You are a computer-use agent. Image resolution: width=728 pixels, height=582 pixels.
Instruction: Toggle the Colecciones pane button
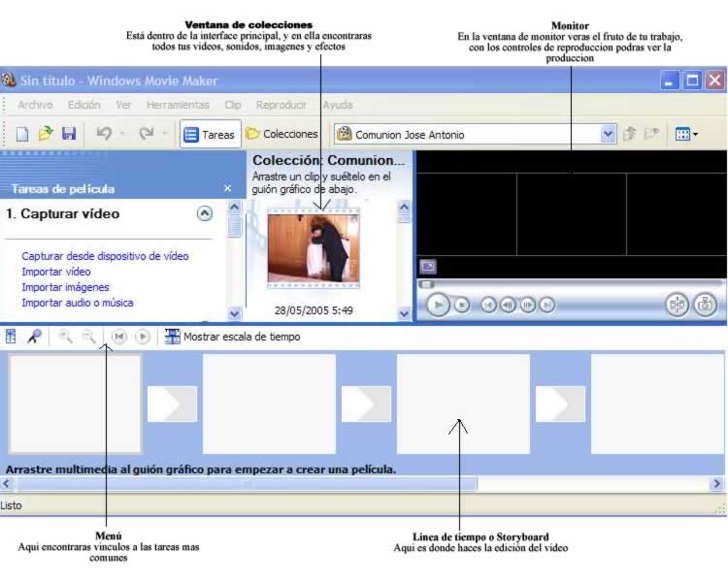[x=281, y=134]
